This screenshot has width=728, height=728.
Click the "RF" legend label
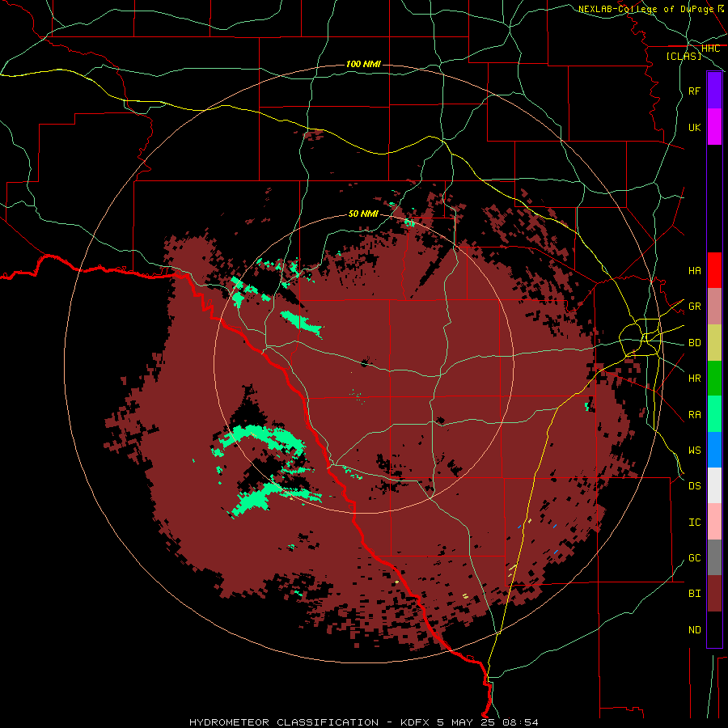(694, 91)
